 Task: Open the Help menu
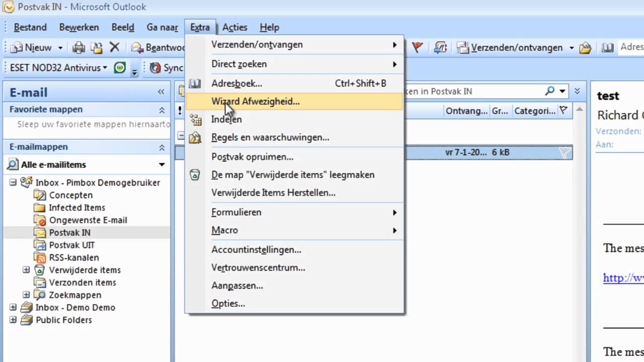coord(269,27)
